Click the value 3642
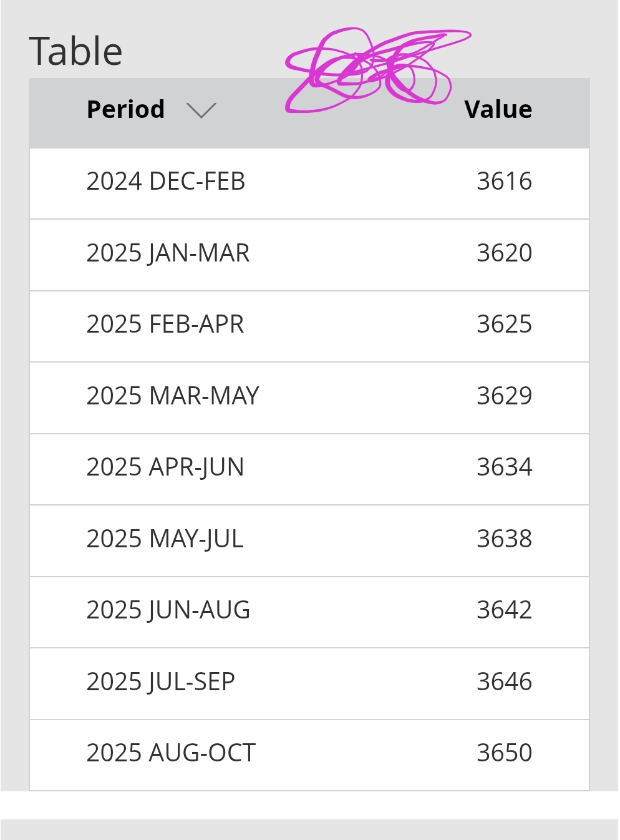This screenshot has width=620, height=840. pos(504,610)
